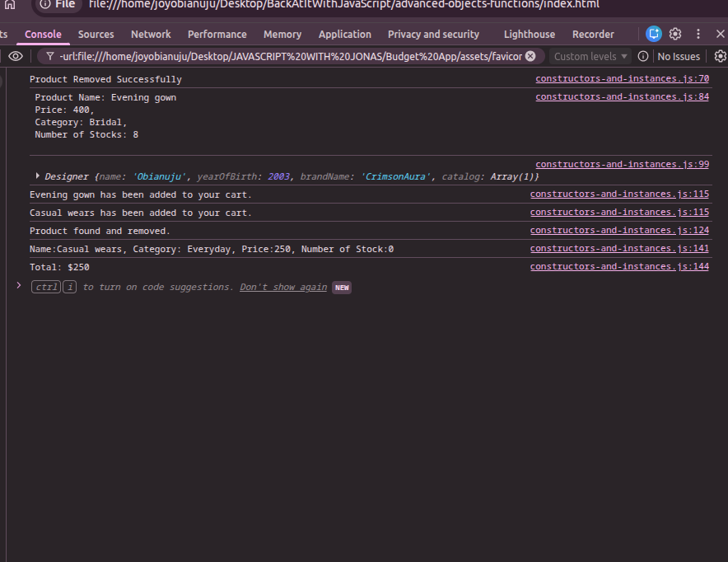Open the three-dot customize DevTools menu
Screen dimensions: 728x562
point(698,35)
